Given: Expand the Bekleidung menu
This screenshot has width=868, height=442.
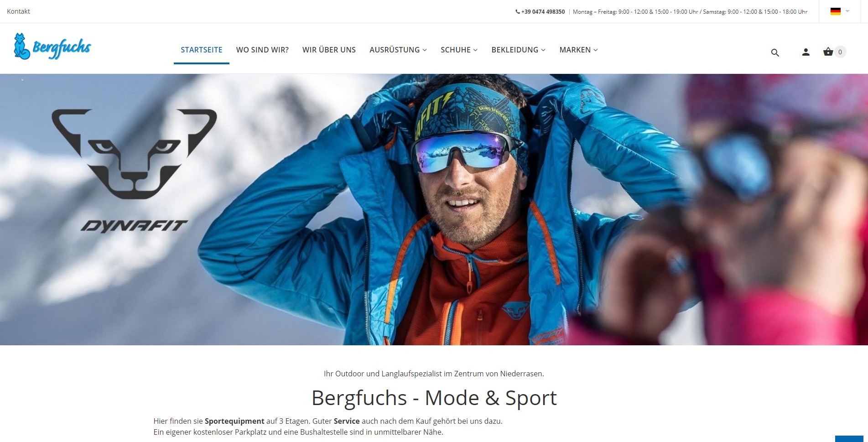Looking at the screenshot, I should pos(518,50).
